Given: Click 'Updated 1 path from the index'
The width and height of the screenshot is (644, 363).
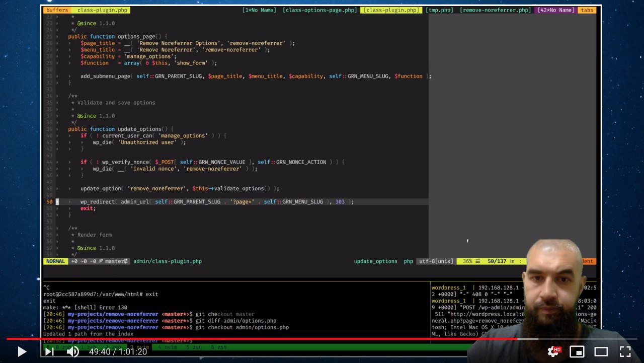Looking at the screenshot, I should tap(88, 334).
